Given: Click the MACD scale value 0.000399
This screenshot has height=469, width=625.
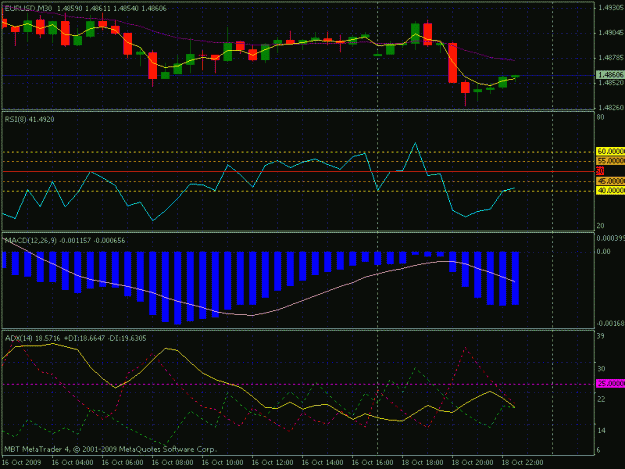Looking at the screenshot, I should click(611, 238).
